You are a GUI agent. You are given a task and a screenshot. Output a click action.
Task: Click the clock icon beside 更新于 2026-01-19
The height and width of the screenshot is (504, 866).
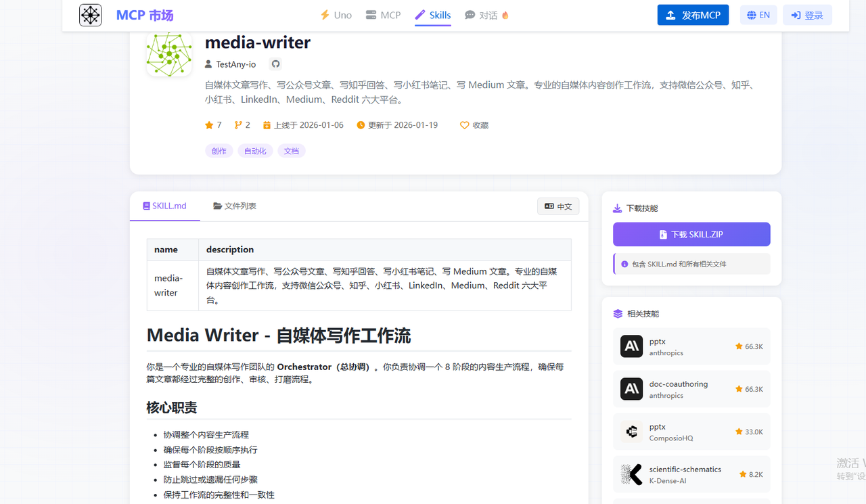(361, 125)
